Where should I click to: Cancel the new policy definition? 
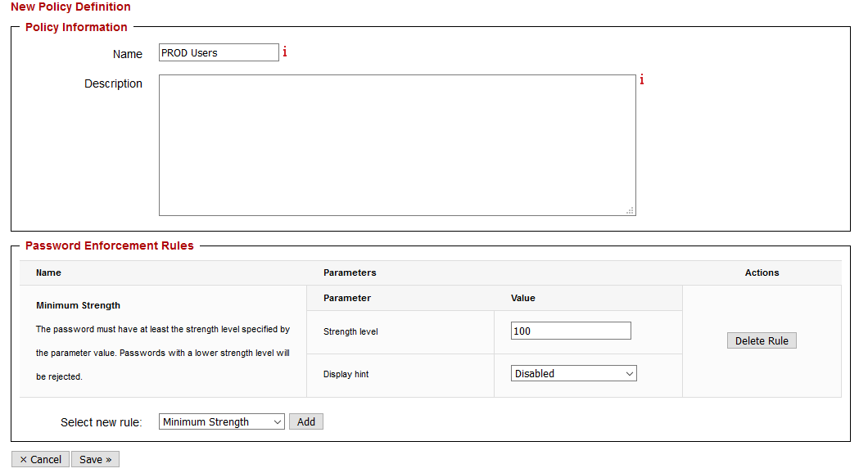(40, 460)
